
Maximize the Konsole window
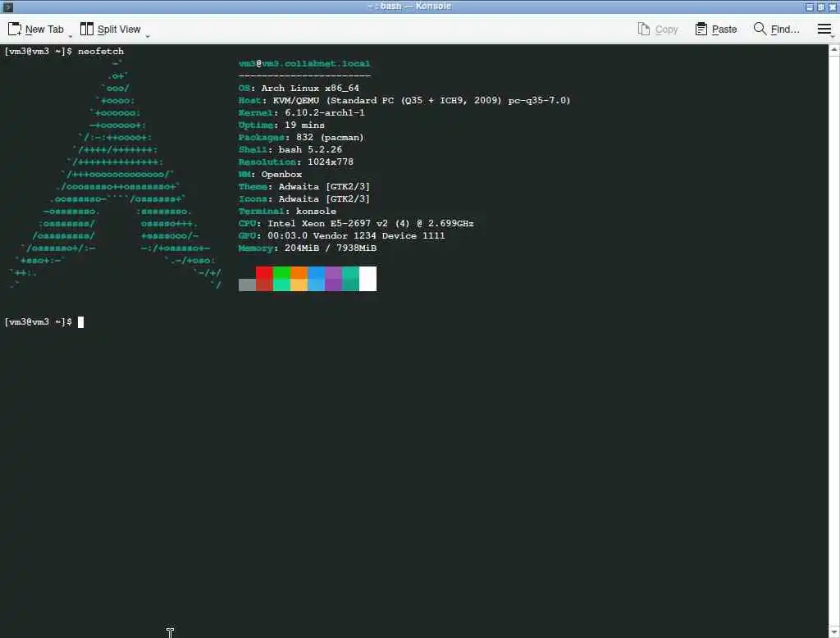coord(820,7)
